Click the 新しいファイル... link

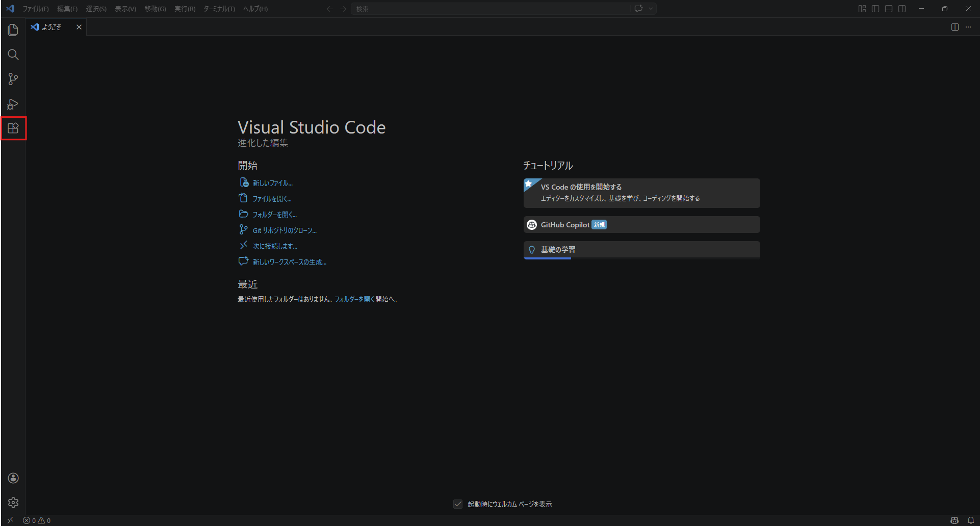pyautogui.click(x=272, y=183)
